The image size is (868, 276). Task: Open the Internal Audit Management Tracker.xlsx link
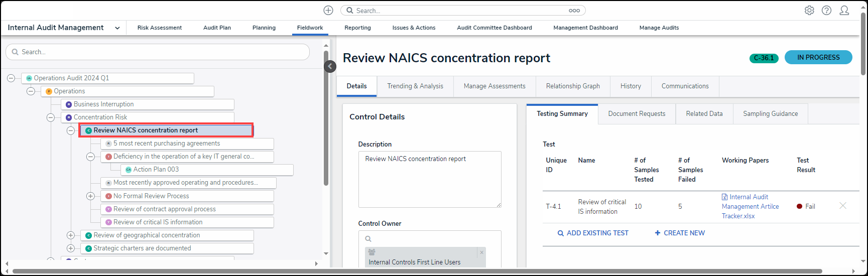point(750,206)
